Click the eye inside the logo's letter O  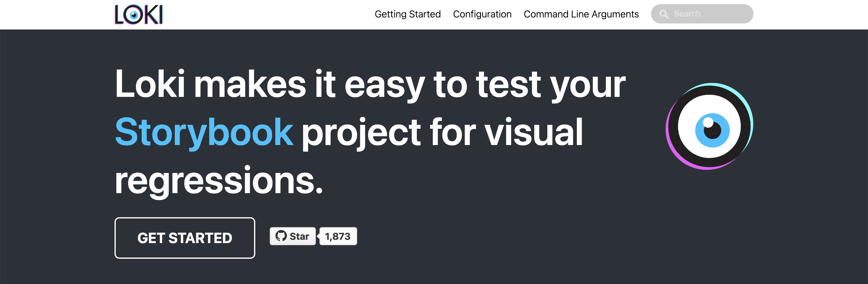[x=134, y=15]
